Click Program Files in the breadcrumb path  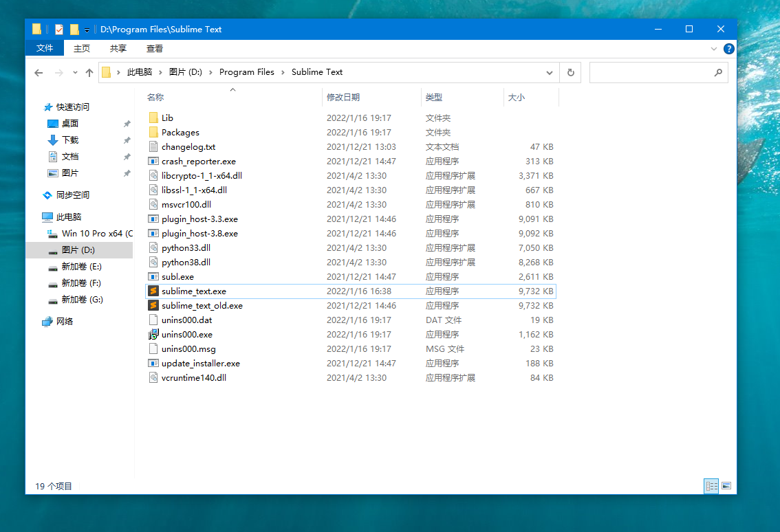[x=246, y=72]
